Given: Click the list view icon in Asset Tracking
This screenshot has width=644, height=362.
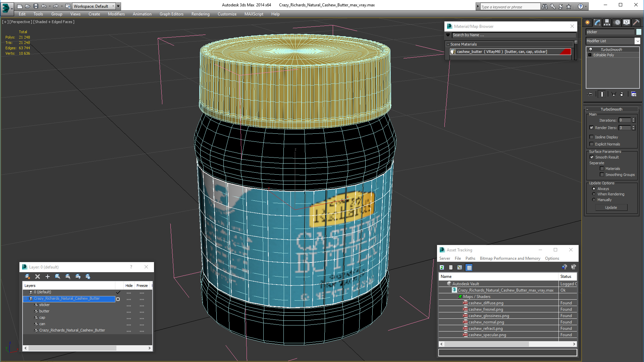Looking at the screenshot, I should click(x=451, y=267).
